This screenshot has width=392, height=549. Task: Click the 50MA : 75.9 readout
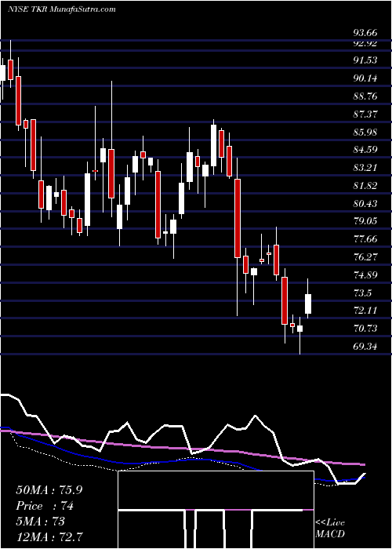pyautogui.click(x=49, y=490)
